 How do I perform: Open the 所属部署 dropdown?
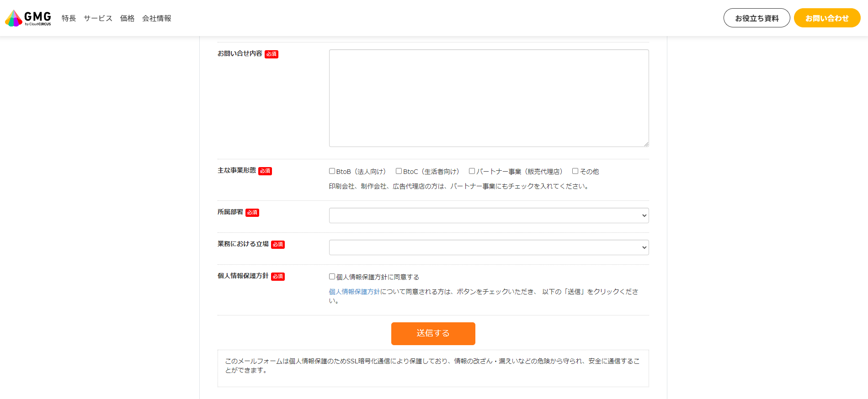click(489, 215)
